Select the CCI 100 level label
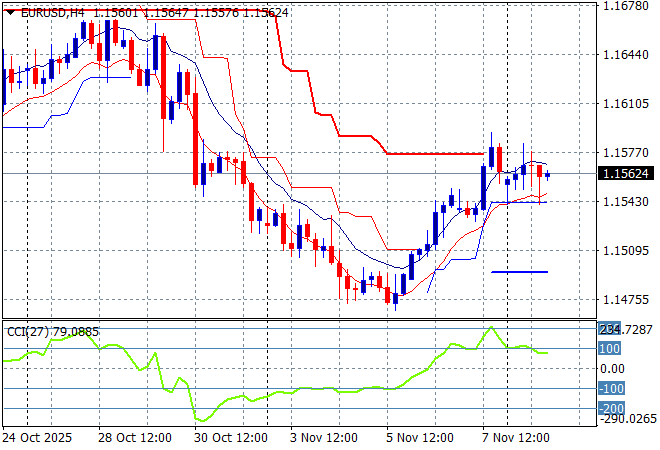Screen dimensions: 660x450 pos(611,348)
